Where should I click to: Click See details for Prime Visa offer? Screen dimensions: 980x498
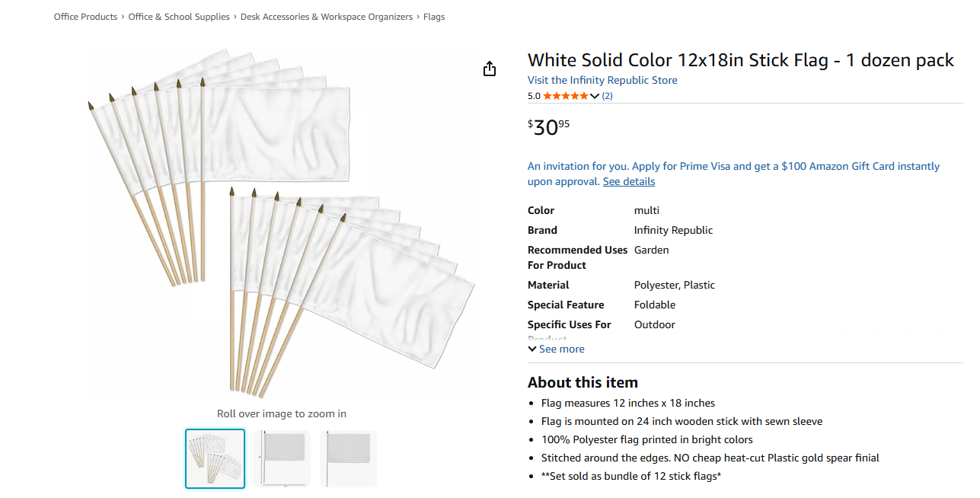point(628,181)
